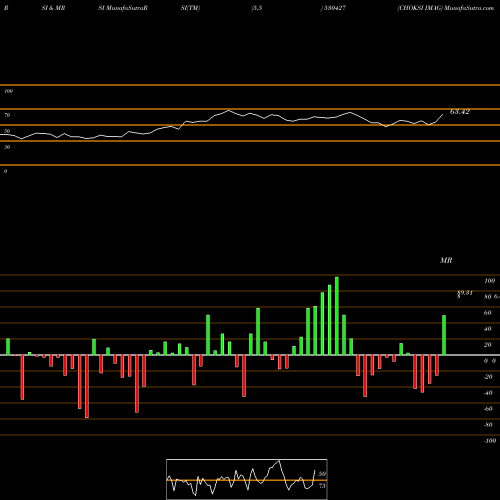
Task: Click the MR axis label 60
Action: coord(488,313)
